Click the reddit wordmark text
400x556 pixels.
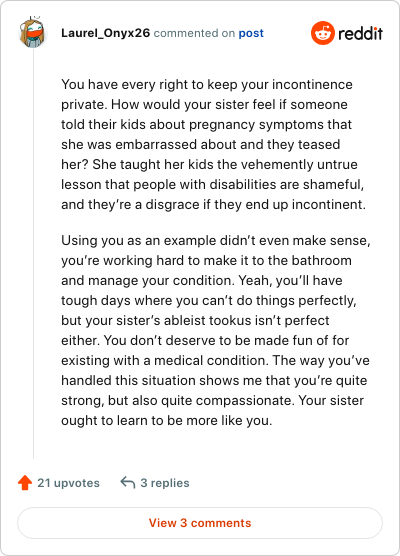coord(360,34)
